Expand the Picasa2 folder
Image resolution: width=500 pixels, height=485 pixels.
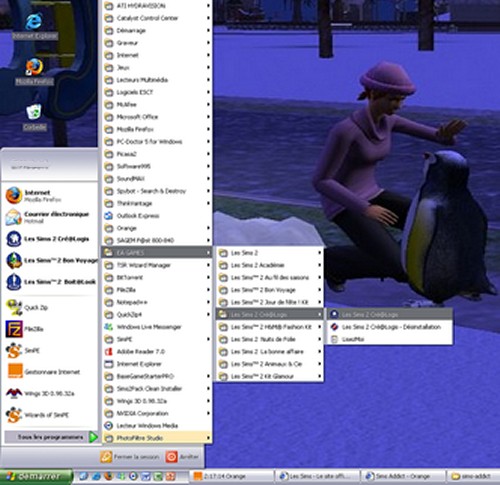(157, 154)
